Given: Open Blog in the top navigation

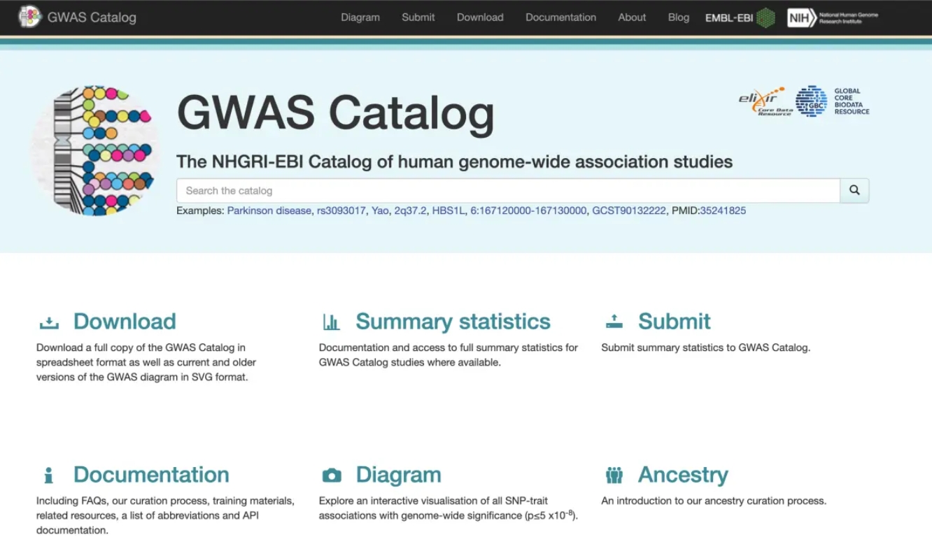Looking at the screenshot, I should 679,17.
